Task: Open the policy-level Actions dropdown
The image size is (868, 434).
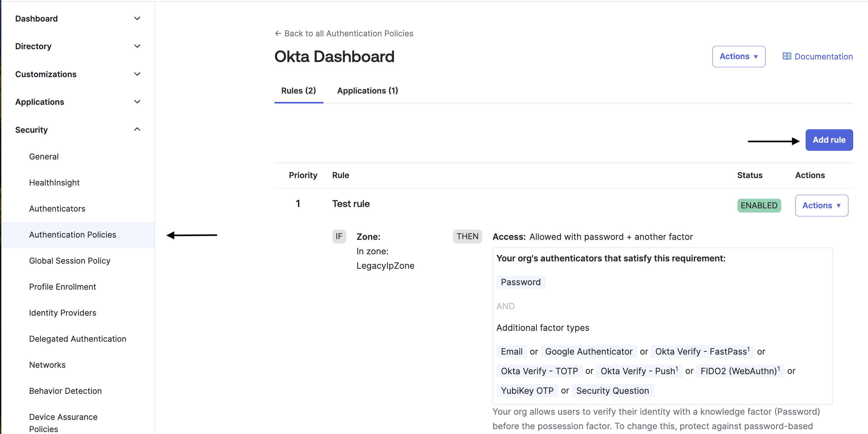Action: [739, 56]
